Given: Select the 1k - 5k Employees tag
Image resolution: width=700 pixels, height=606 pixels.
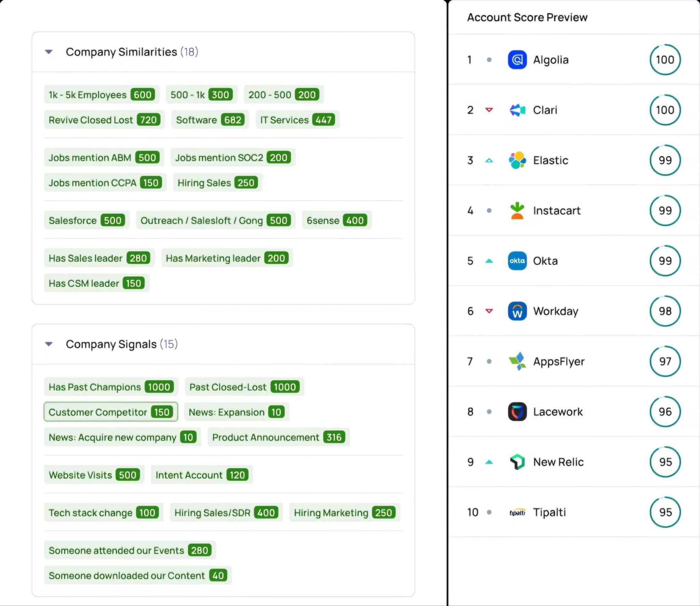Looking at the screenshot, I should pyautogui.click(x=102, y=95).
